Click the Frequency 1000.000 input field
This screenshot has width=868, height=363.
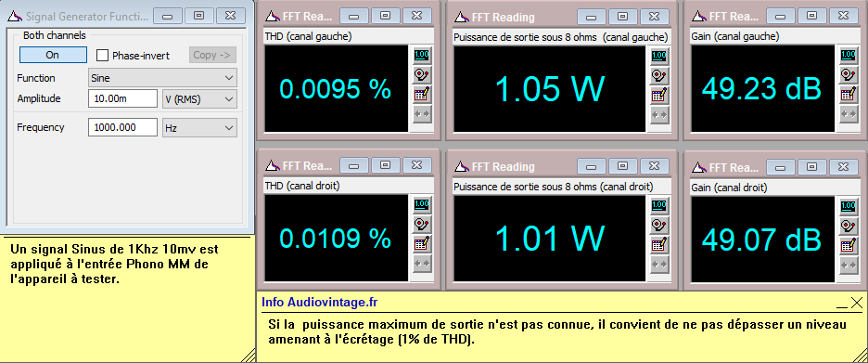coord(123,127)
